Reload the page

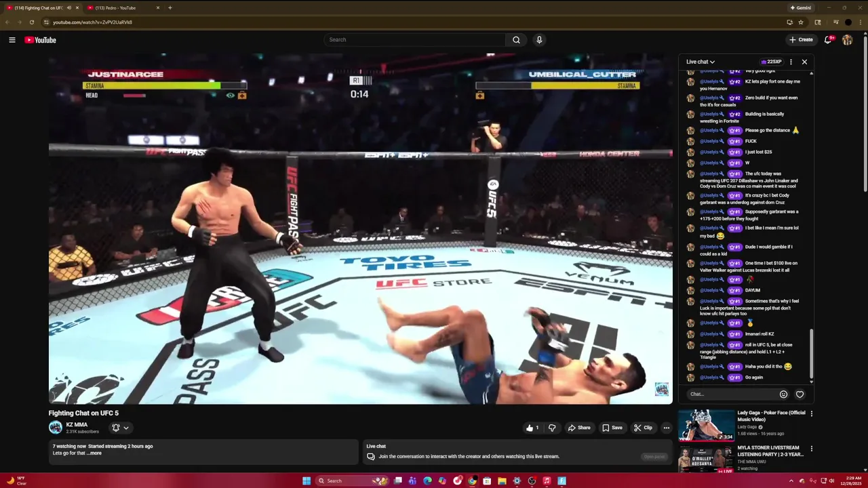coord(31,22)
